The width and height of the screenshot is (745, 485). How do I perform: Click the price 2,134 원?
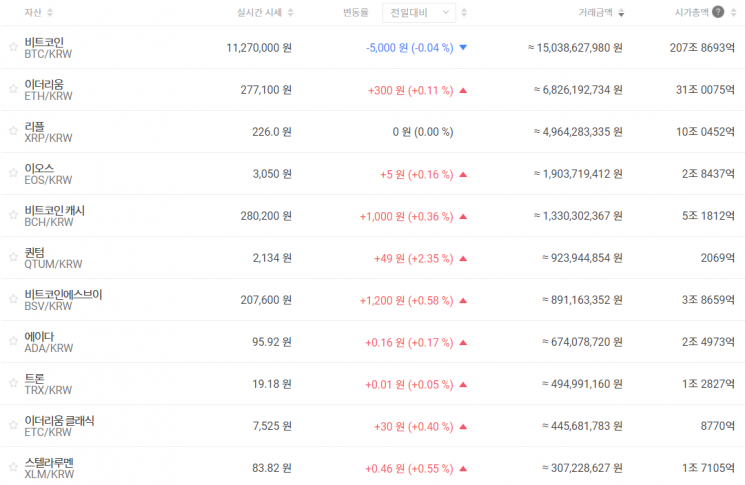click(272, 258)
